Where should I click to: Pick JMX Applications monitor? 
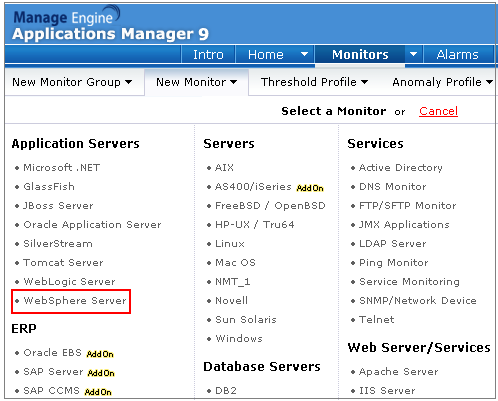tap(404, 225)
